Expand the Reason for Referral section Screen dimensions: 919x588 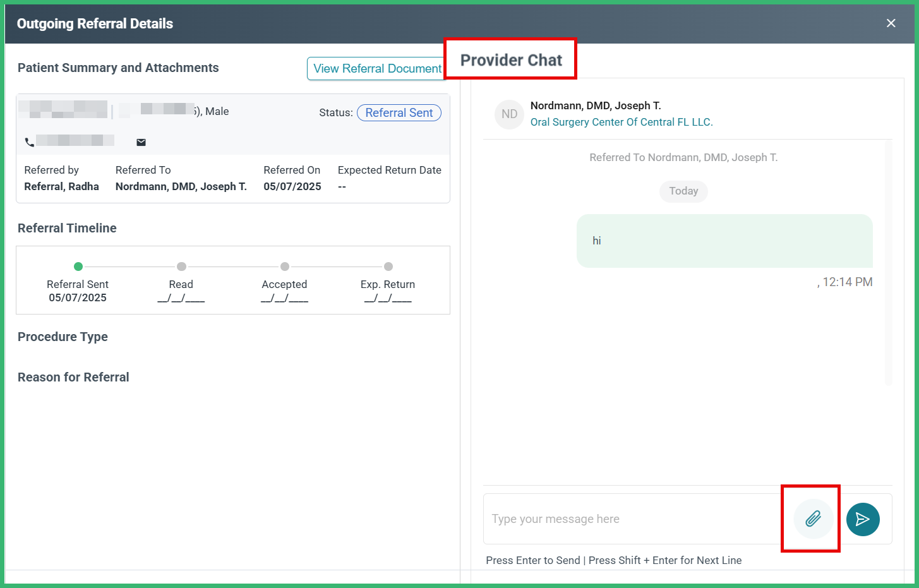point(73,377)
